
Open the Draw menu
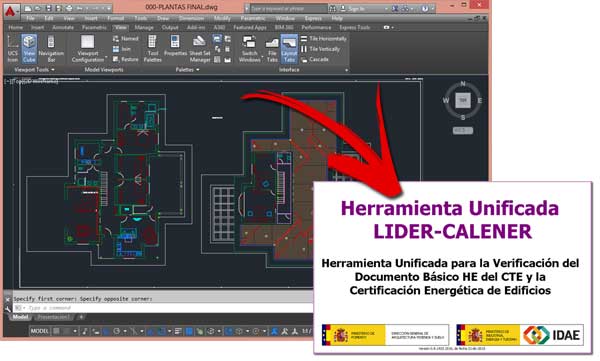tap(163, 18)
